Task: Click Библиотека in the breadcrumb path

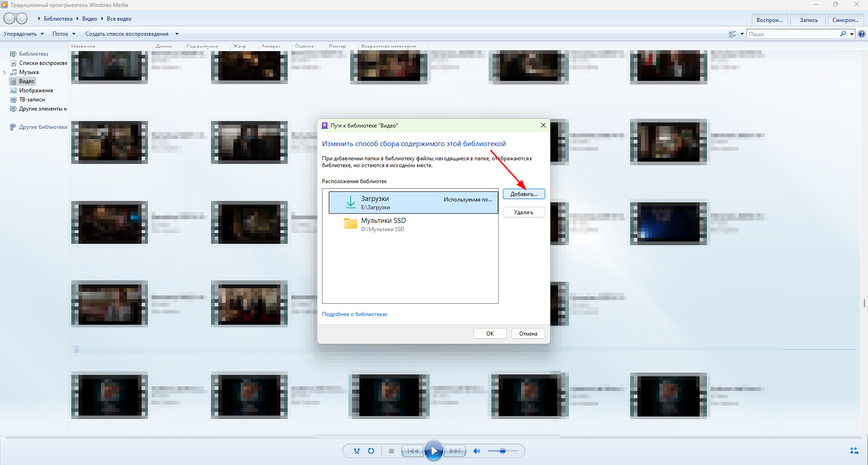Action: click(x=58, y=19)
